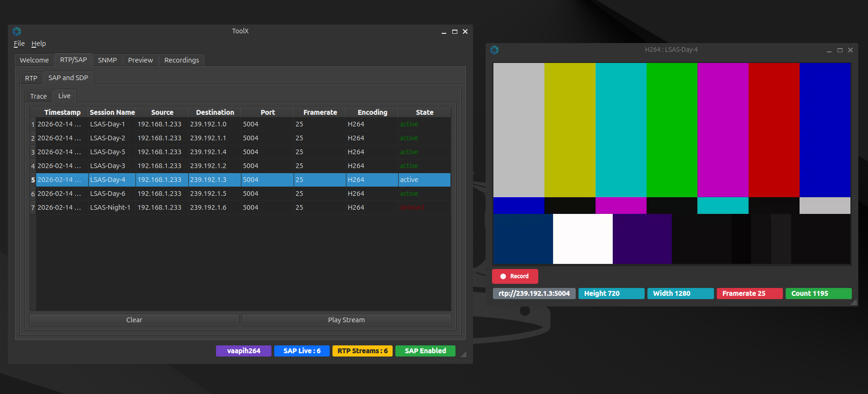Click the SAP Enabled status badge
The height and width of the screenshot is (394, 868).
425,351
